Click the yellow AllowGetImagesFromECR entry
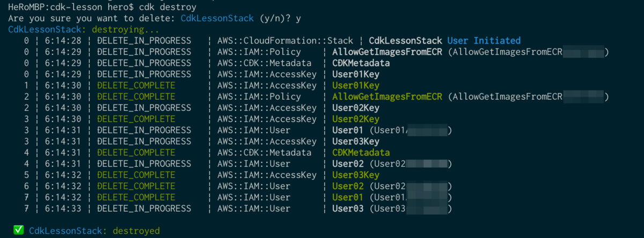Viewport: 644px width, 238px height. (x=387, y=97)
